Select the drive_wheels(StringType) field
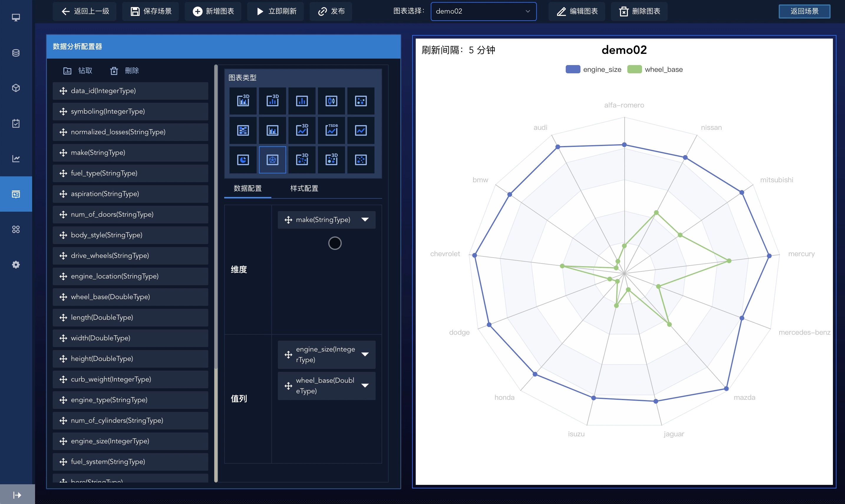Viewport: 845px width, 504px height. coord(131,256)
